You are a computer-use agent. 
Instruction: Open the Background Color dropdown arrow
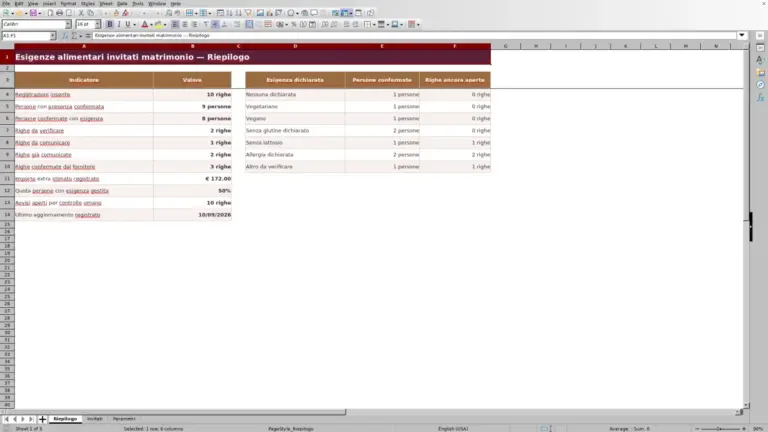click(x=165, y=24)
